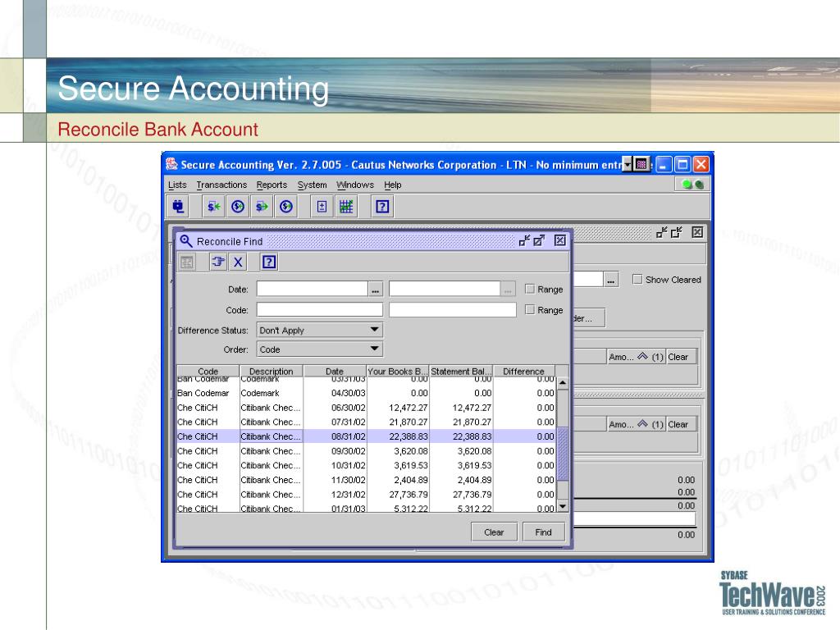The width and height of the screenshot is (840, 630).
Task: Click the incoming payment coin toolbar icon
Action: (x=238, y=206)
